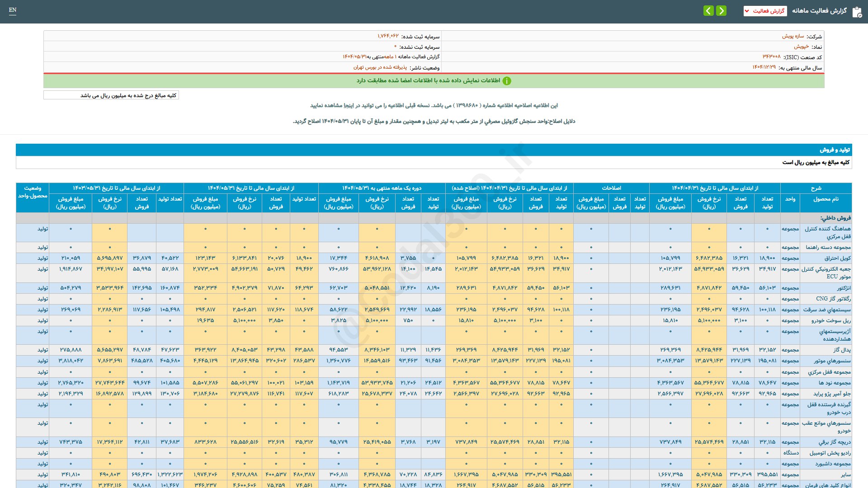This screenshot has height=488, width=868.
Task: Click the green confirmation banner message
Action: click(x=428, y=80)
